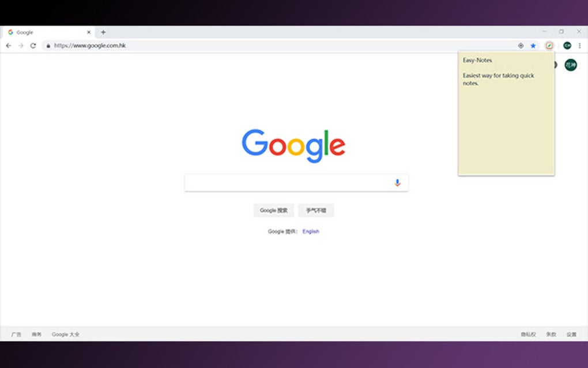Screen dimensions: 588x368
Task: Open the Chrome three-dot menu
Action: point(580,46)
